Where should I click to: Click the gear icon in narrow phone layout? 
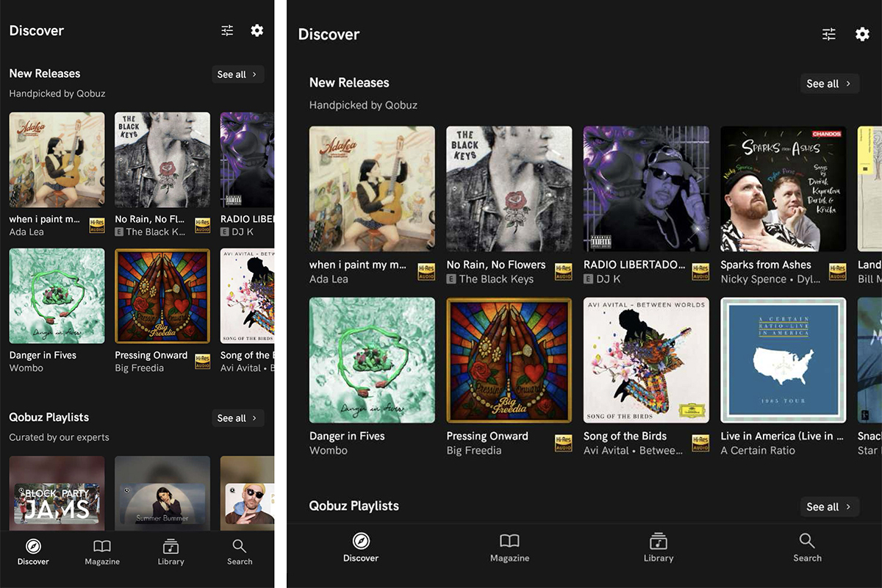pos(257,31)
